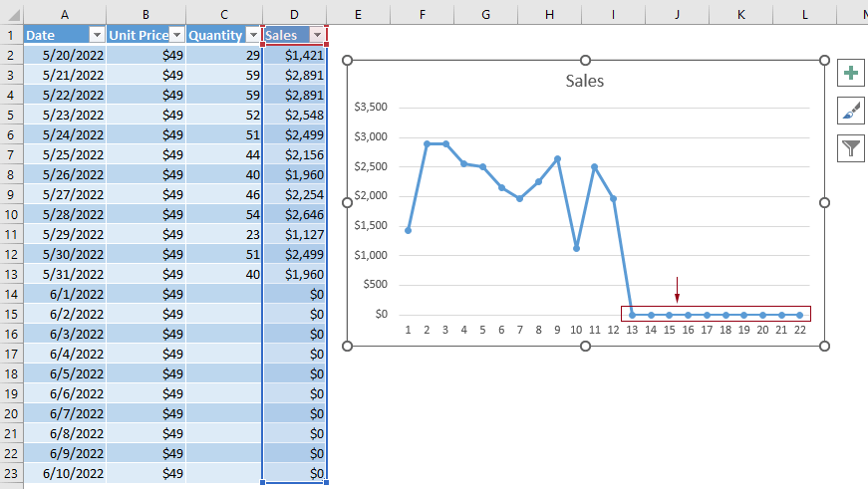Click the $3,500 vertical axis label
Viewport: 868px width, 489px height.
click(372, 108)
